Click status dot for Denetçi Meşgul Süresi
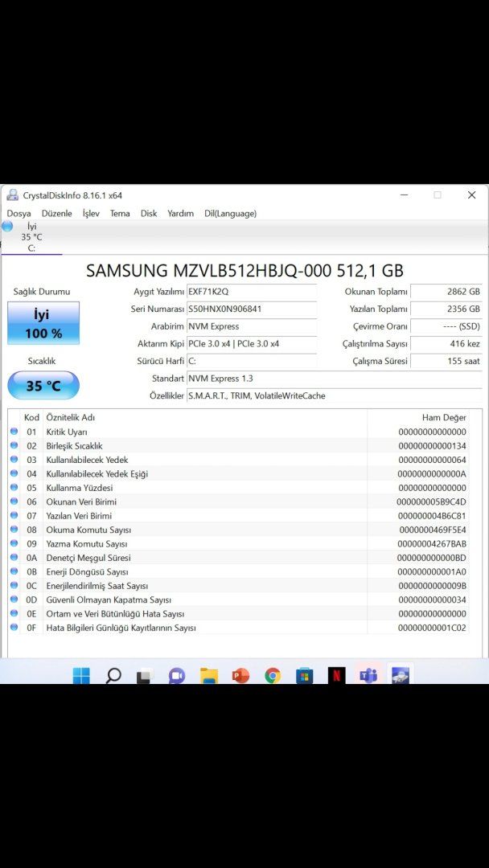 pyautogui.click(x=14, y=558)
